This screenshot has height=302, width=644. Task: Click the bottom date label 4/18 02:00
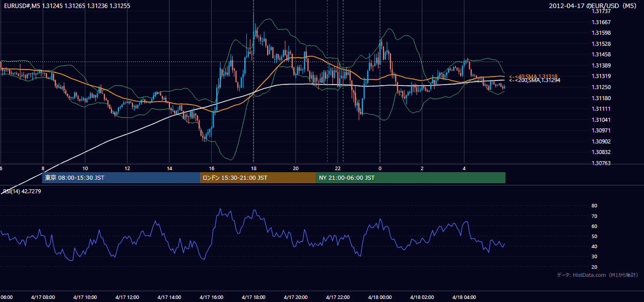pyautogui.click(x=422, y=297)
